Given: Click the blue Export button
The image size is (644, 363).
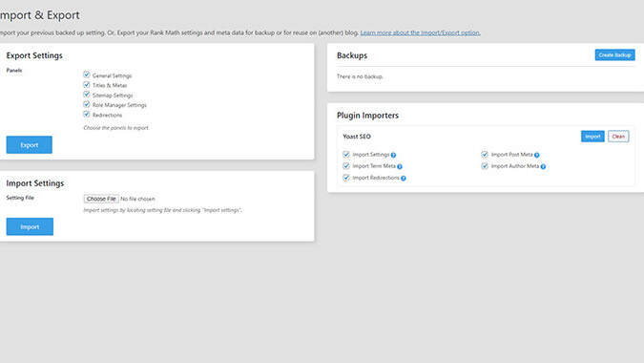Looking at the screenshot, I should (x=30, y=144).
